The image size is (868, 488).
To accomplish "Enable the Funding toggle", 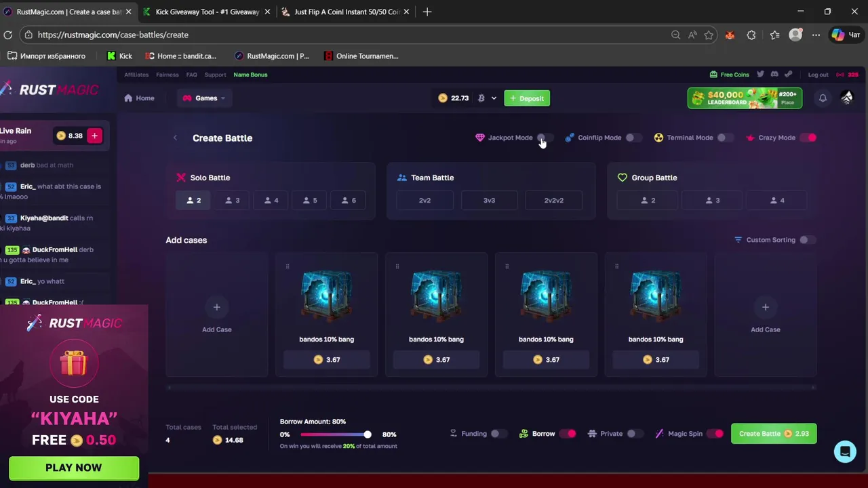I will (x=498, y=434).
